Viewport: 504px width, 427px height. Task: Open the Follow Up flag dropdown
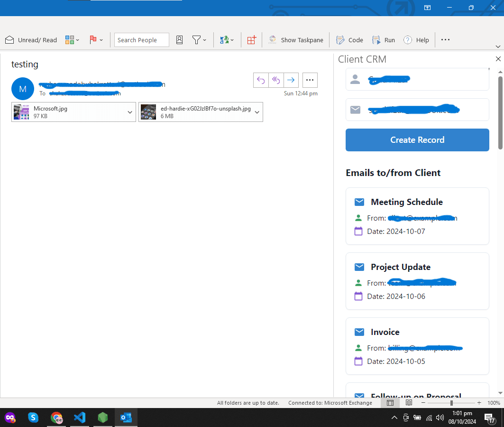(x=96, y=40)
